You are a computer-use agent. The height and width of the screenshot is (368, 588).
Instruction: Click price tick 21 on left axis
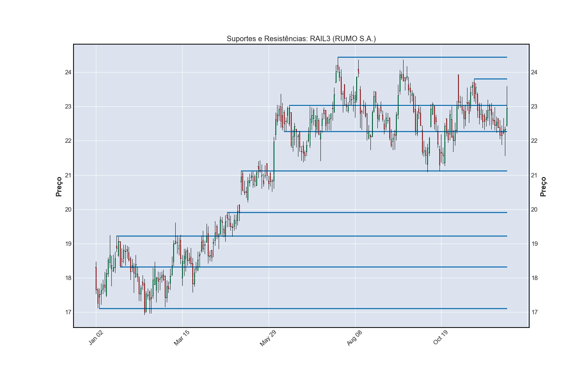click(x=68, y=176)
